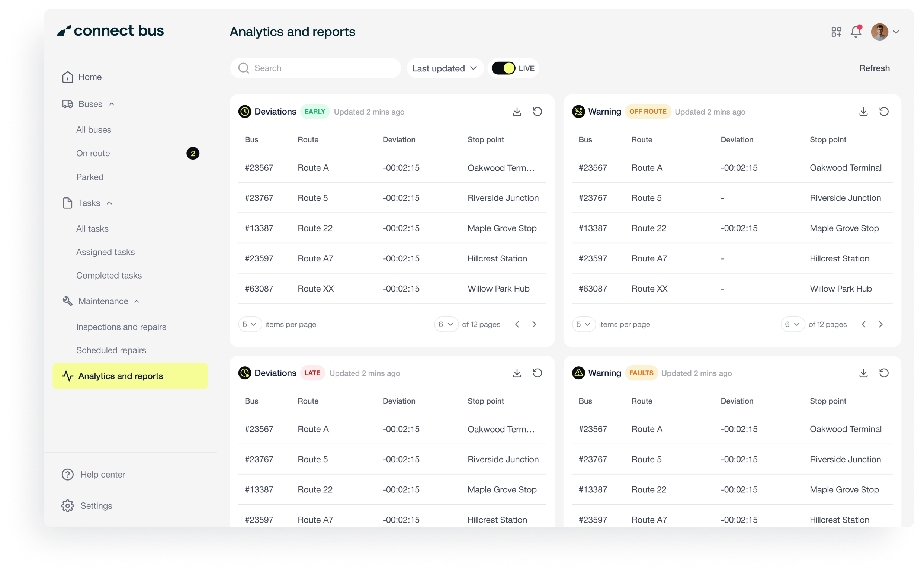Reload Deviations LATE card
924x572 pixels.
pos(537,373)
